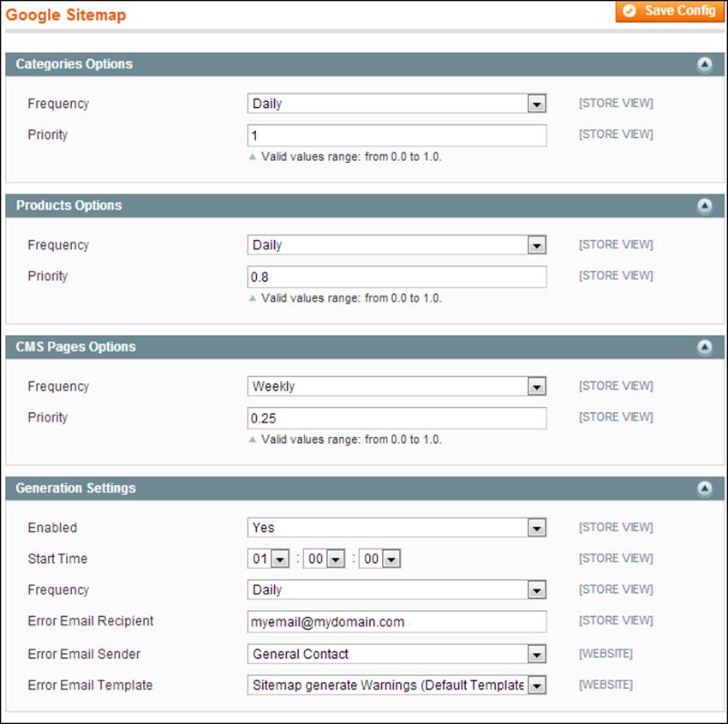Click the WEBSITE scope text beside Error Email Sender
Screen dimensions: 728x724
pyautogui.click(x=606, y=654)
